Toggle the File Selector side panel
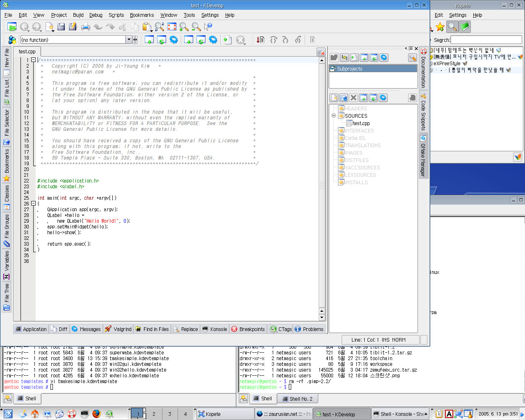 [7, 127]
